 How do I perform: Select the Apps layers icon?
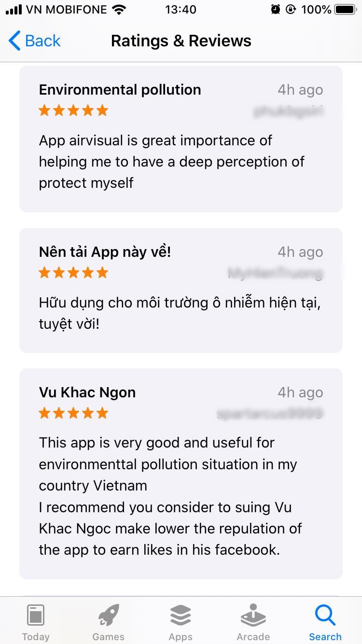click(181, 615)
